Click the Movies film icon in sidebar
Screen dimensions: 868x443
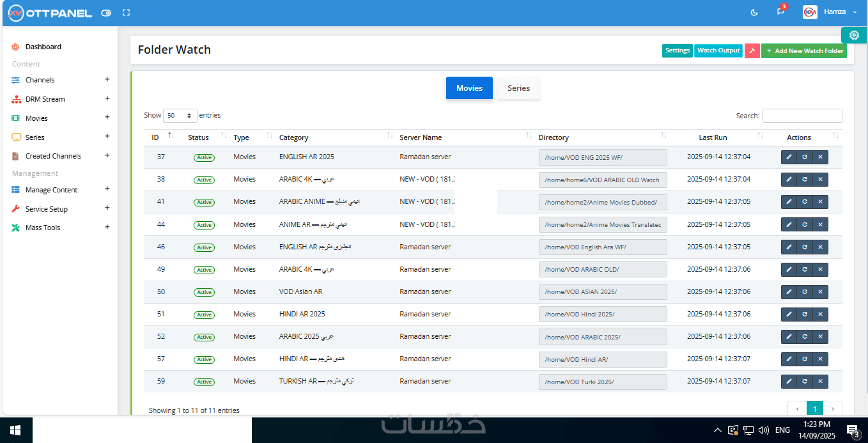click(15, 118)
